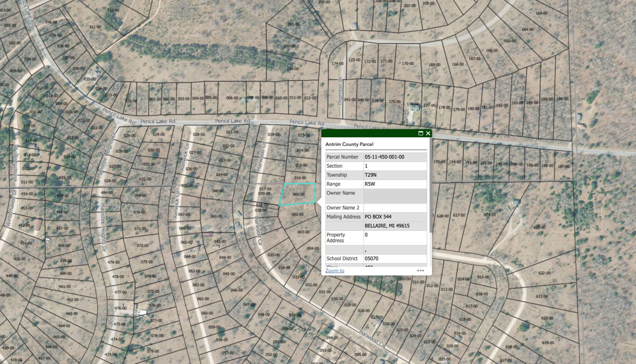The image size is (636, 364).
Task: Select parcel labeled 200-00
Action: pos(289,46)
